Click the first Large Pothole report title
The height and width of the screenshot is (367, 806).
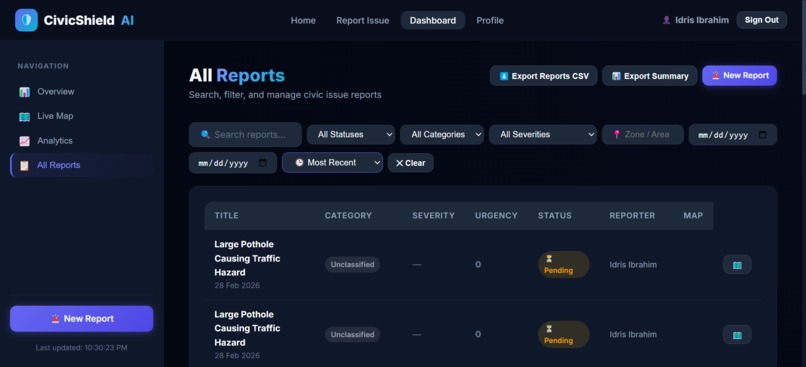247,258
